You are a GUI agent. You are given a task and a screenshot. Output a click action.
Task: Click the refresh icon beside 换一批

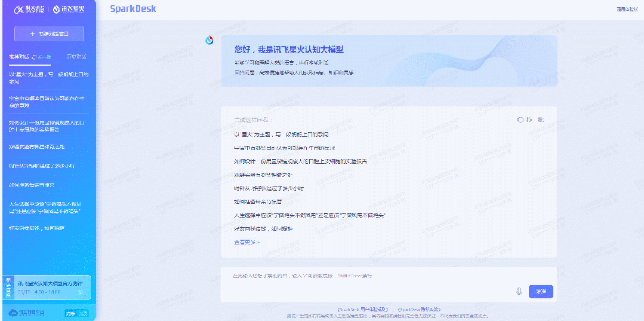pos(520,120)
